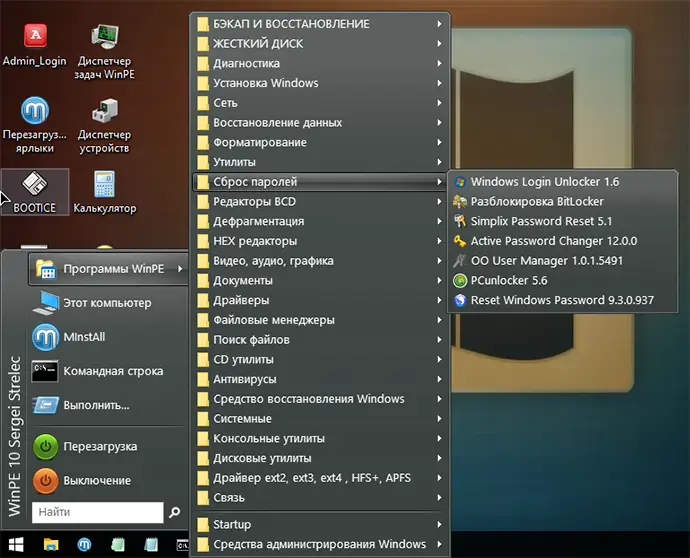Open Командная строка from Start menu
690x558 pixels.
[x=112, y=371]
